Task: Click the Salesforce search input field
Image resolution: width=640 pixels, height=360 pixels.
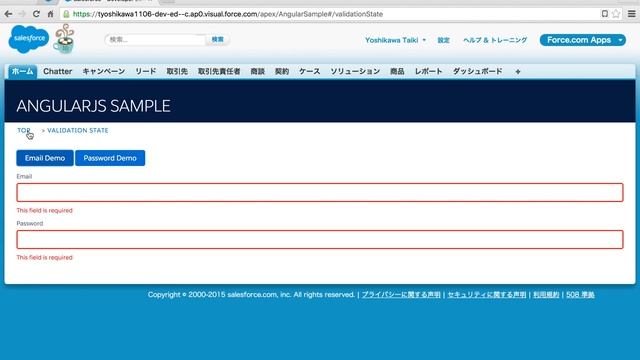Action: (x=155, y=40)
